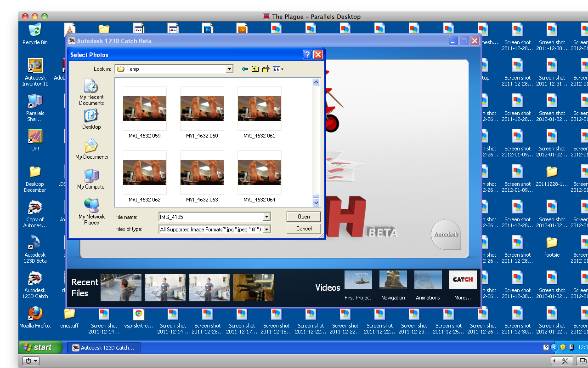Open My Network Places

[91, 212]
